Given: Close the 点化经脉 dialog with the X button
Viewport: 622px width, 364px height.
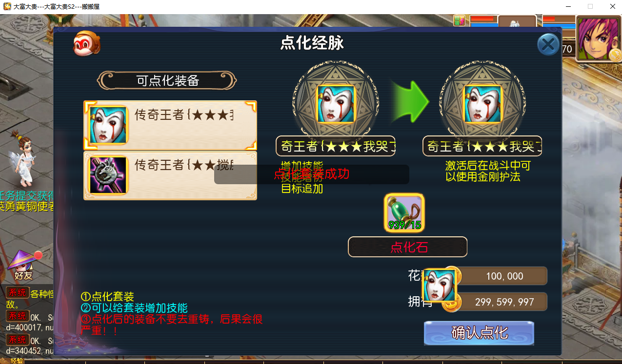Looking at the screenshot, I should 548,45.
